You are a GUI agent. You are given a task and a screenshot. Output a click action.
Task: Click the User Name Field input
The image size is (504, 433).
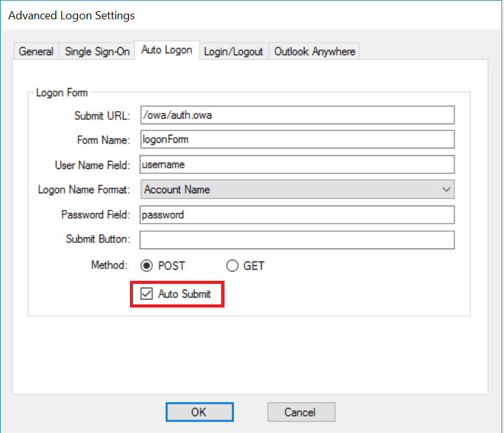pyautogui.click(x=297, y=165)
